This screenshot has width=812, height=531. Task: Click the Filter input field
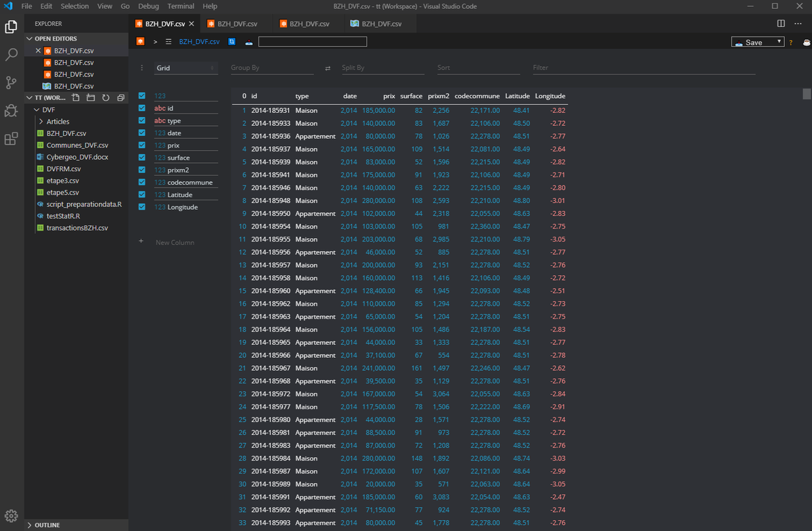(644, 68)
